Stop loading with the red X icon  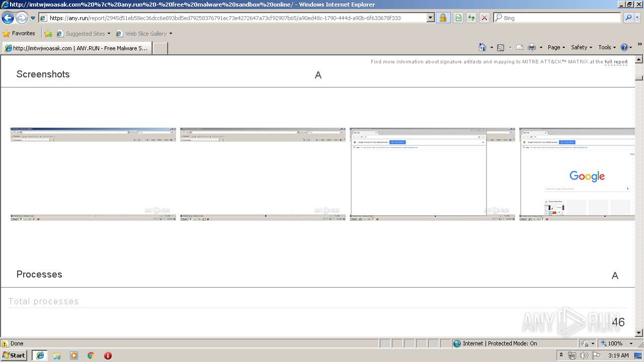pos(484,18)
